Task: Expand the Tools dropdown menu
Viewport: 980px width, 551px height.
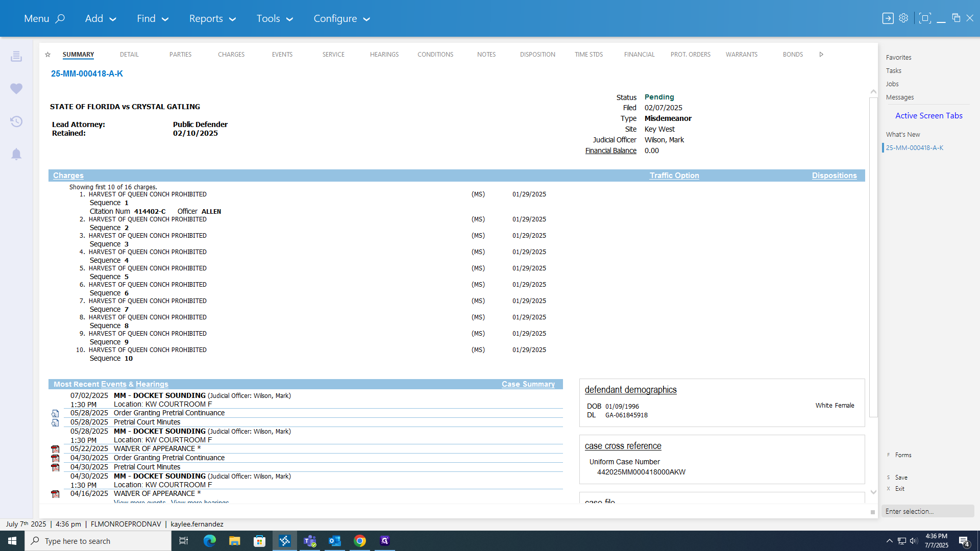Action: pyautogui.click(x=275, y=18)
